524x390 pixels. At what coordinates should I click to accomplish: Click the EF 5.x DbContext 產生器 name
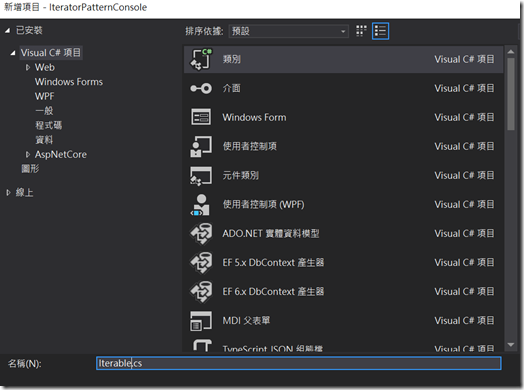tap(273, 263)
